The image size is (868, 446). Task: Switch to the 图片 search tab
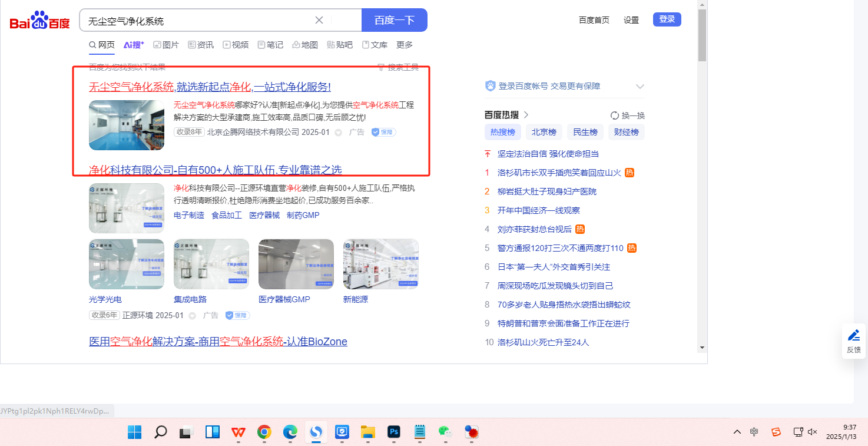pyautogui.click(x=166, y=45)
